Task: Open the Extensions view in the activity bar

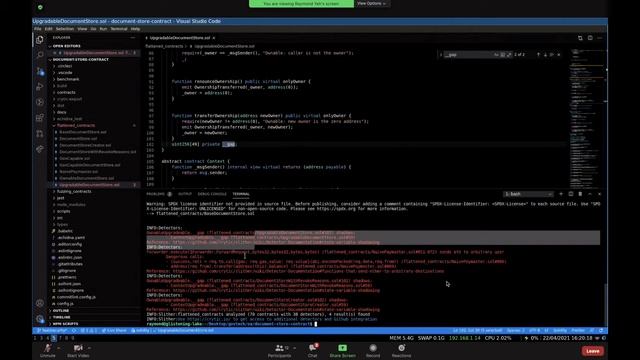Action: point(40,118)
